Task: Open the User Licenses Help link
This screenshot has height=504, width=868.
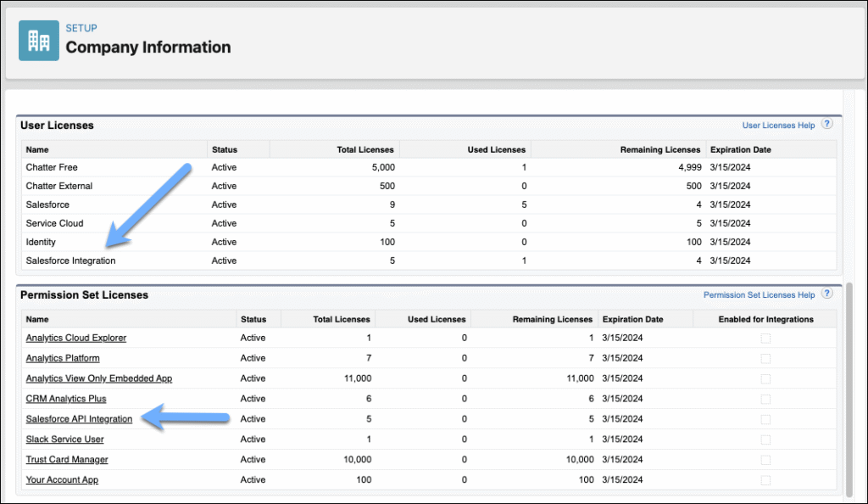Action: (778, 126)
